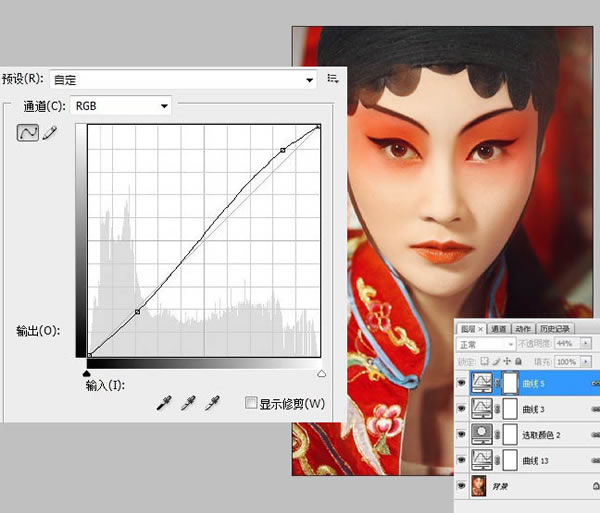Image resolution: width=600 pixels, height=513 pixels.
Task: Switch to the 历史记录 tab
Action: point(555,329)
